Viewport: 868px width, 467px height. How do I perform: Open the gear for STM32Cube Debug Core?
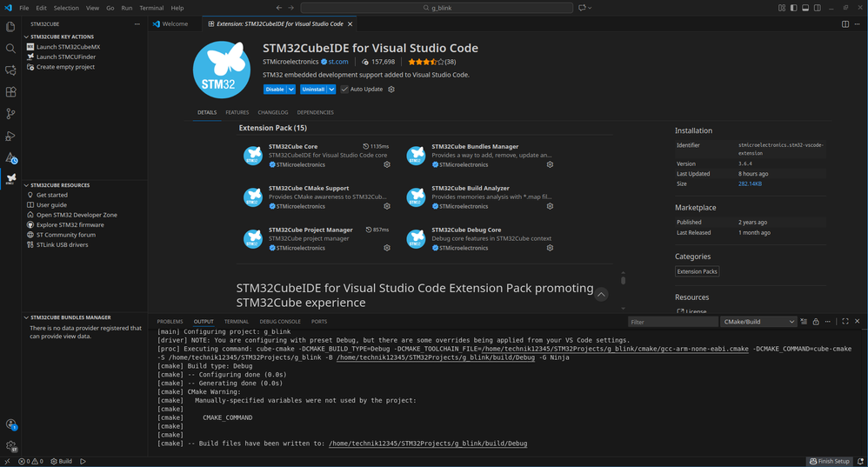tap(550, 248)
